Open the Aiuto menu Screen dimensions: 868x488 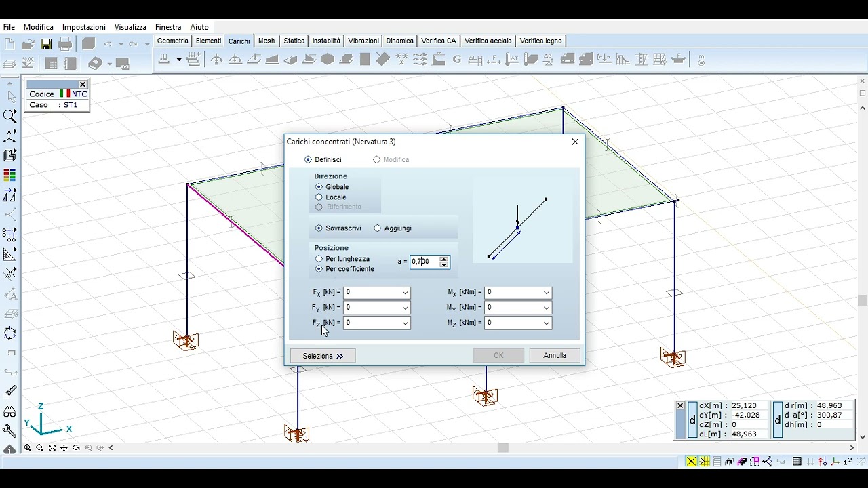(x=199, y=27)
